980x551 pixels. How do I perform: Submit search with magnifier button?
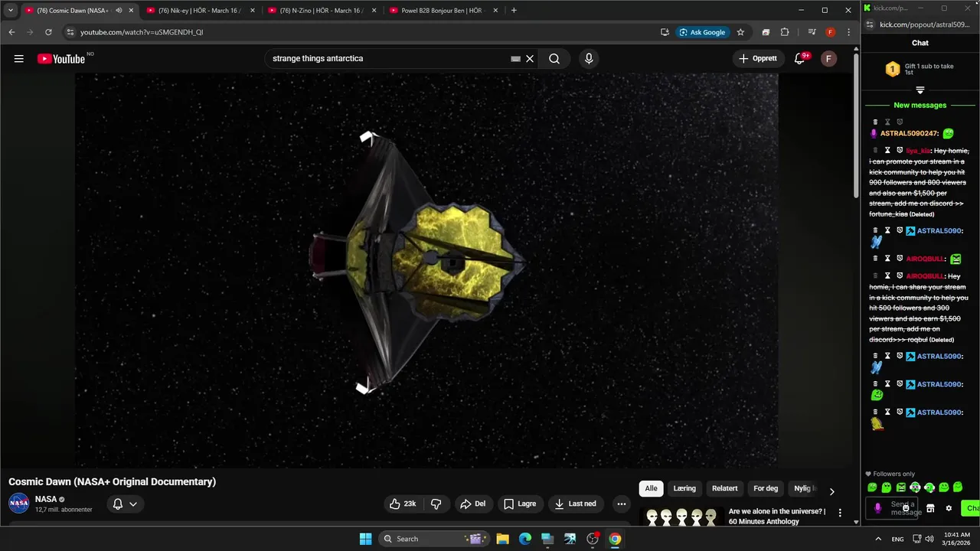point(554,59)
